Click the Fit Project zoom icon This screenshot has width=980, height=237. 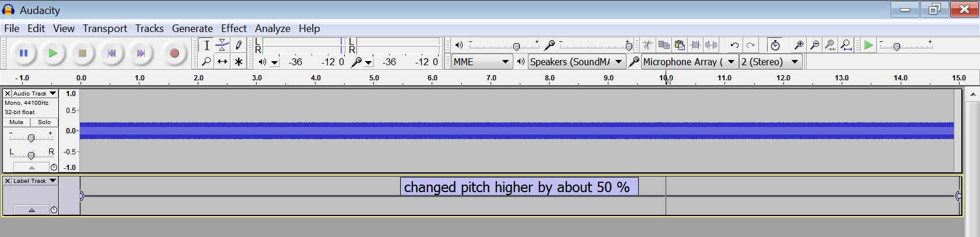click(846, 45)
